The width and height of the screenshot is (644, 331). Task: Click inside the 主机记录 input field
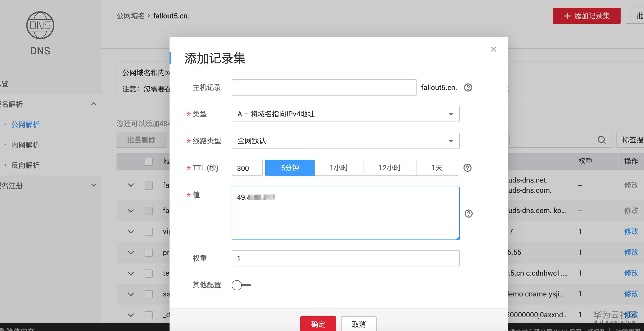[324, 87]
